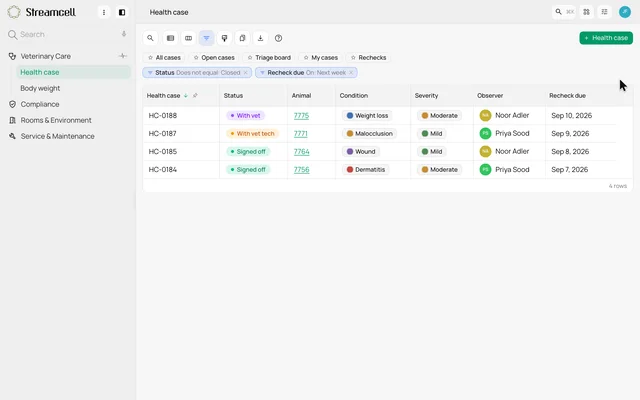
Task: Sort by the Animal column header
Action: click(301, 96)
